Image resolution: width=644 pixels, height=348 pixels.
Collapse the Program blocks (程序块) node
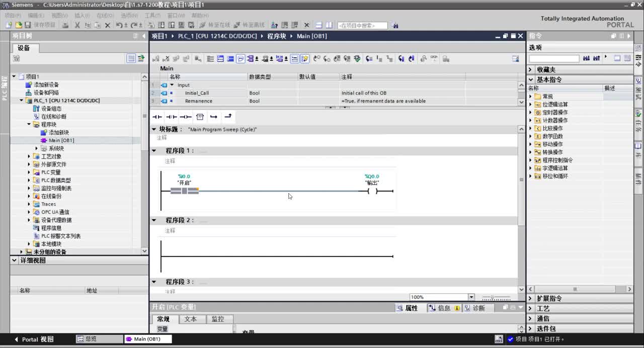(x=29, y=124)
